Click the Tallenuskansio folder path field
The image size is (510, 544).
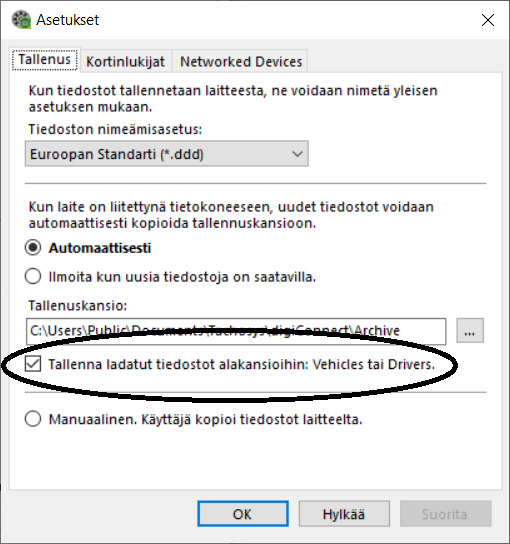(236, 331)
